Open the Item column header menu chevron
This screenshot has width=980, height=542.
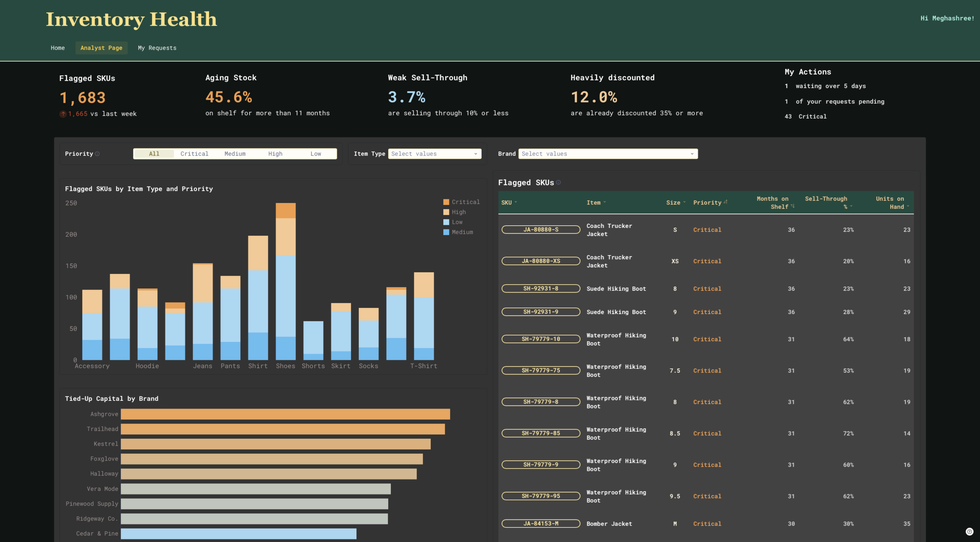coord(605,202)
